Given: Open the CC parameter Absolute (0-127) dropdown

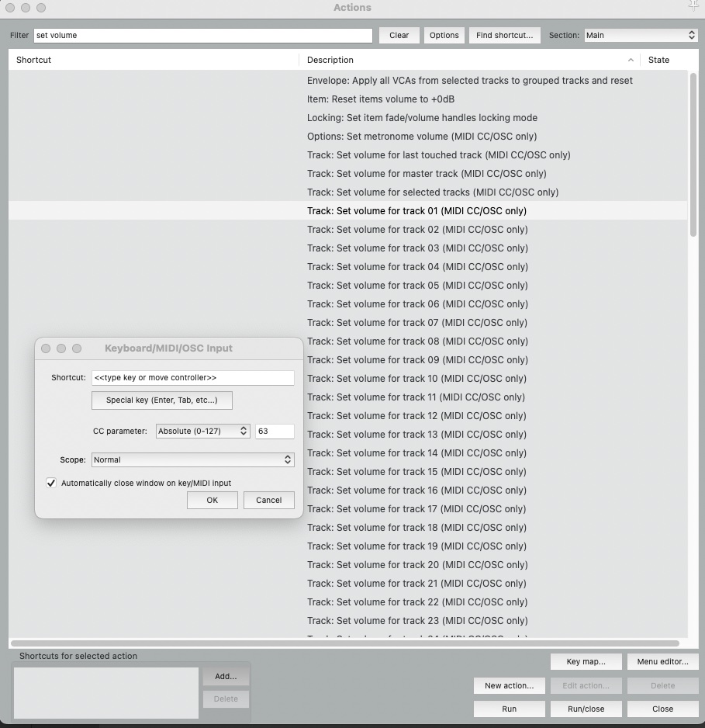Looking at the screenshot, I should coord(202,431).
